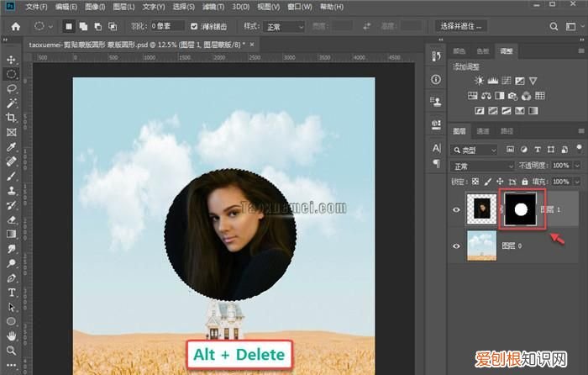Select the Magic Wand tool

click(x=12, y=103)
